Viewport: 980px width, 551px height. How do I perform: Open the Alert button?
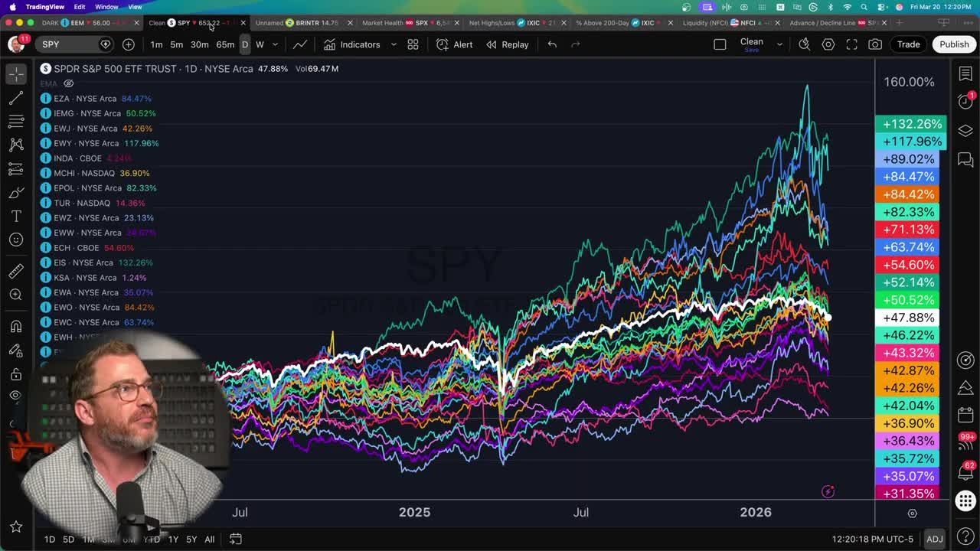point(454,44)
